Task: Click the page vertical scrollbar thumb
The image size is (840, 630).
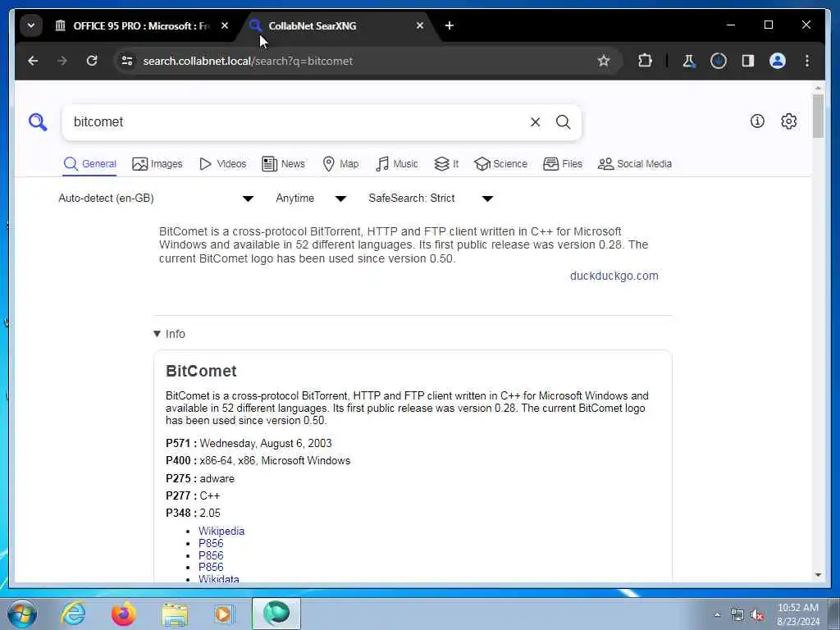Action: click(818, 116)
